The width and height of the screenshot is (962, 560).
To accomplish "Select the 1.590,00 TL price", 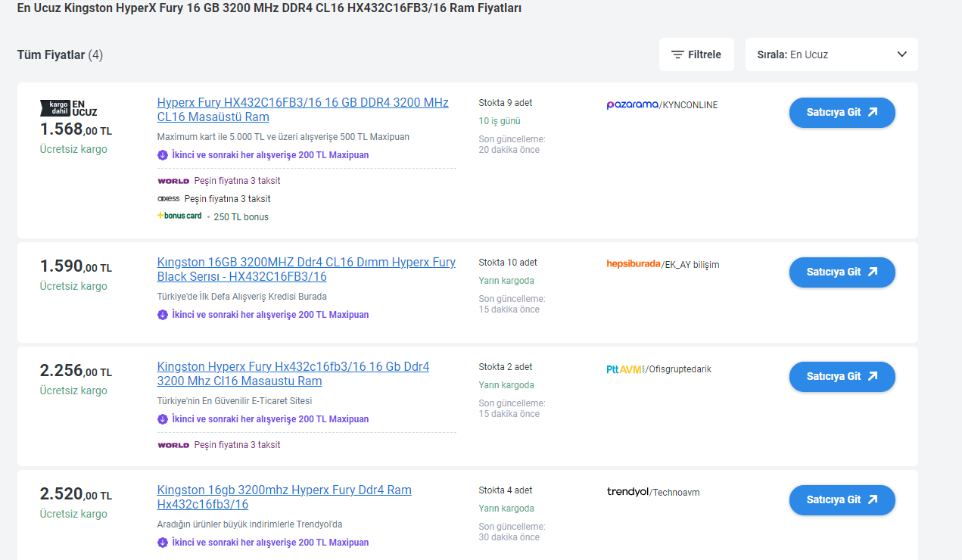I will (x=76, y=266).
